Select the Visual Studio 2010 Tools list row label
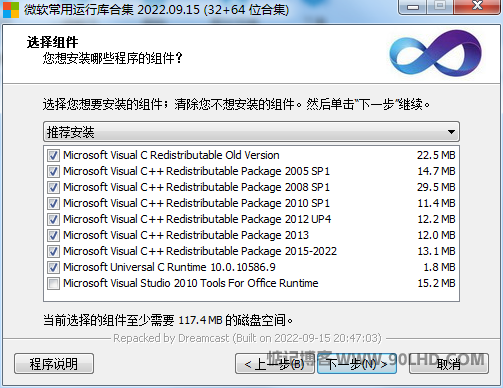This screenshot has height=388, width=503. (191, 283)
